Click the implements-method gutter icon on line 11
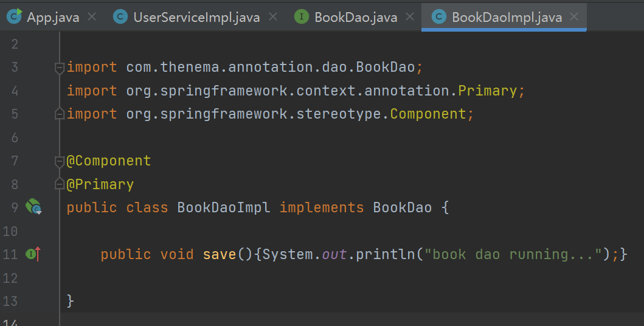Viewport: 644px width, 326px height. click(x=33, y=254)
